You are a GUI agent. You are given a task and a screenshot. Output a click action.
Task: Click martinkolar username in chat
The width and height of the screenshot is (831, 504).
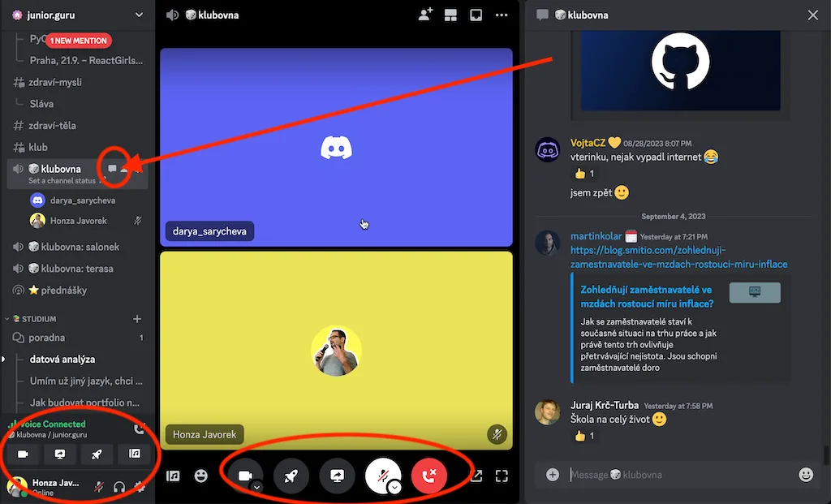pos(596,236)
